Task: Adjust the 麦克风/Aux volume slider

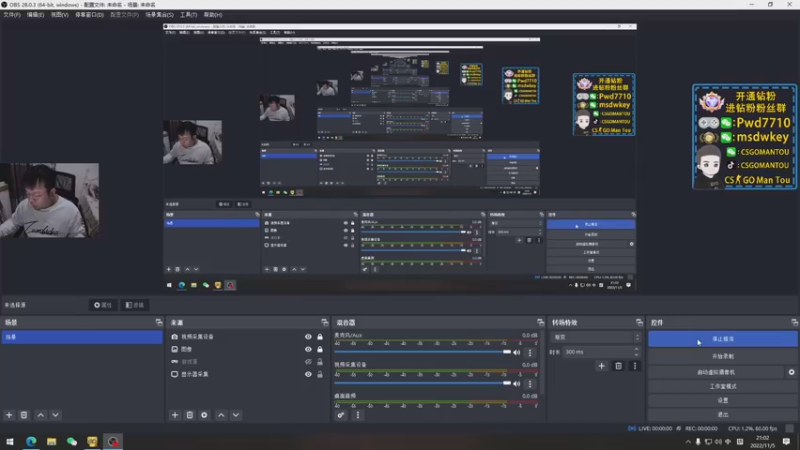Action: [x=422, y=352]
